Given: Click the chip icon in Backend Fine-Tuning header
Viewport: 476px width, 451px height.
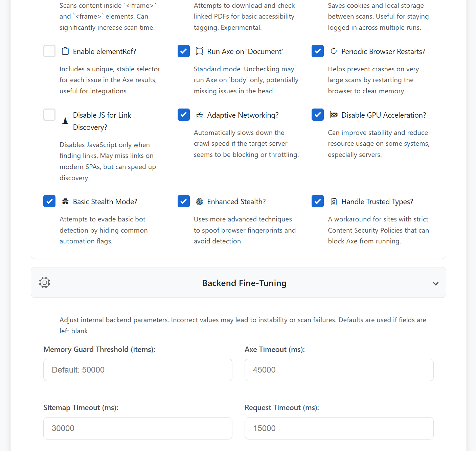Looking at the screenshot, I should (45, 283).
